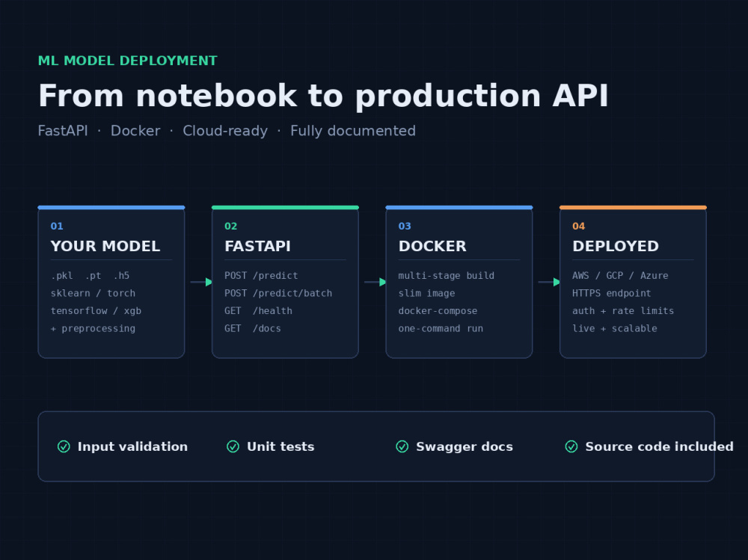Click the .pkl .pt .h5 line
The width and height of the screenshot is (748, 560).
pyautogui.click(x=91, y=276)
